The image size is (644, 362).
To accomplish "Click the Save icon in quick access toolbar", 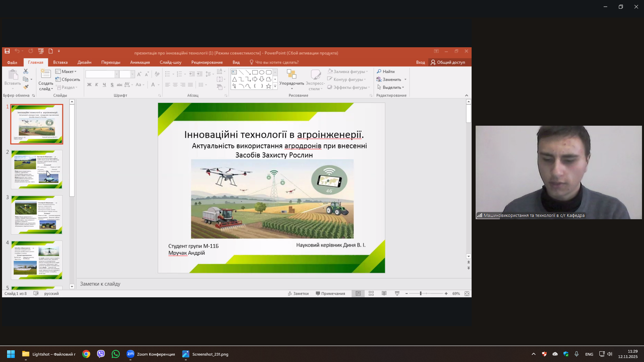I will (7, 51).
